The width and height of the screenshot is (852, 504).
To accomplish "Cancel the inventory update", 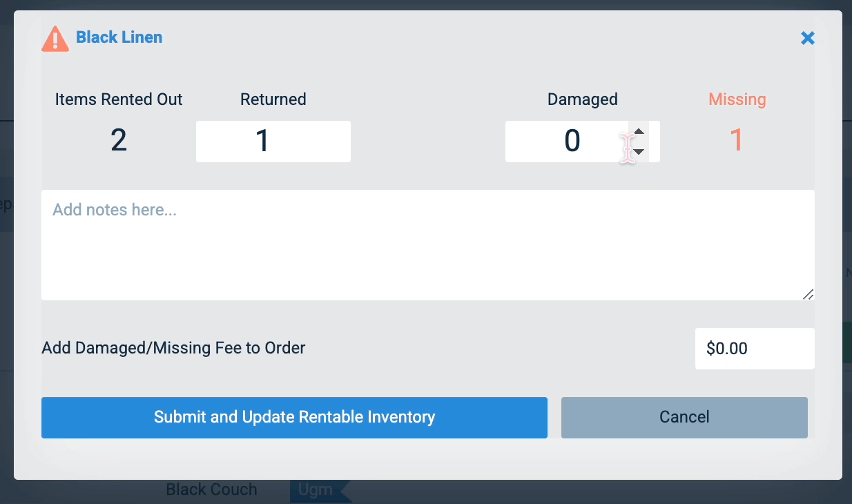I will click(684, 417).
